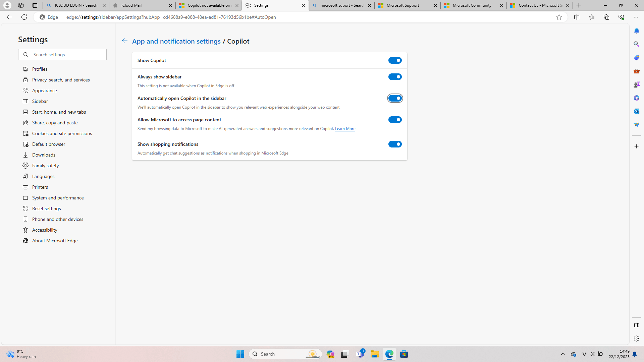Click App and notification settings breadcrumb link

tap(176, 41)
